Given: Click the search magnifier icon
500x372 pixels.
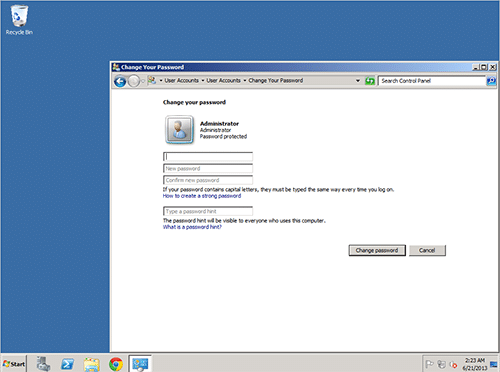Looking at the screenshot, I should point(491,81).
